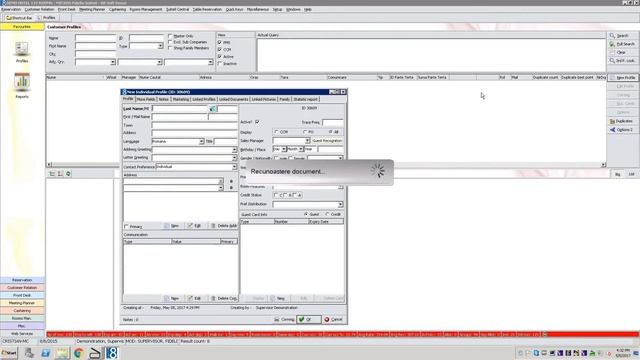Open the Rooms Management menu
Image resolution: width=640 pixels, height=360 pixels.
tap(146, 9)
